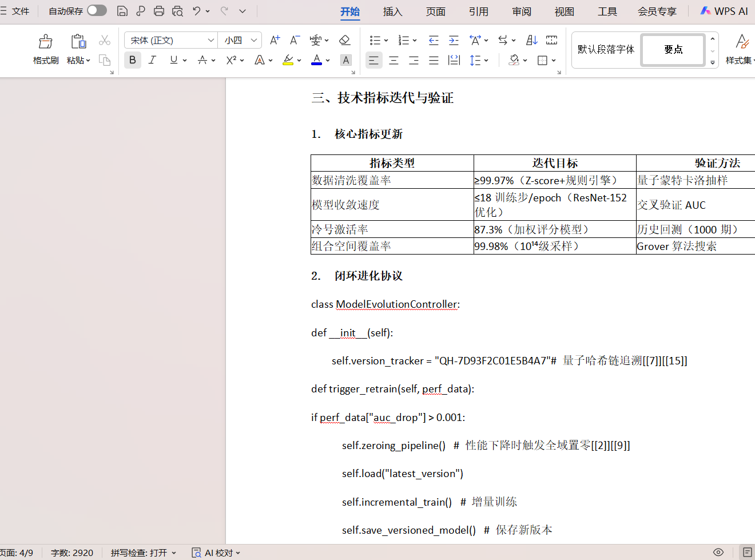
Task: Click the Sort (A-Z arrow) icon
Action: pyautogui.click(x=532, y=40)
